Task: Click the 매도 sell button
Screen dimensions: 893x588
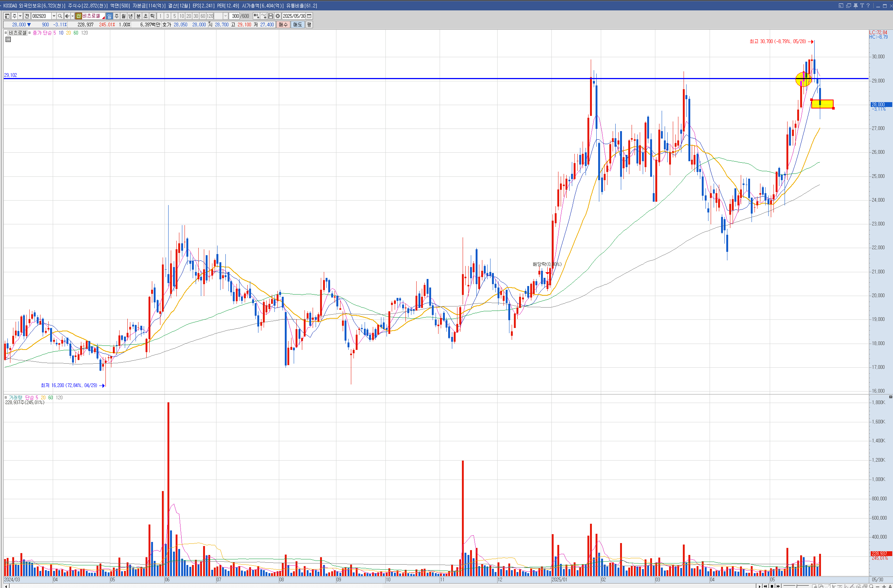Action: click(297, 25)
